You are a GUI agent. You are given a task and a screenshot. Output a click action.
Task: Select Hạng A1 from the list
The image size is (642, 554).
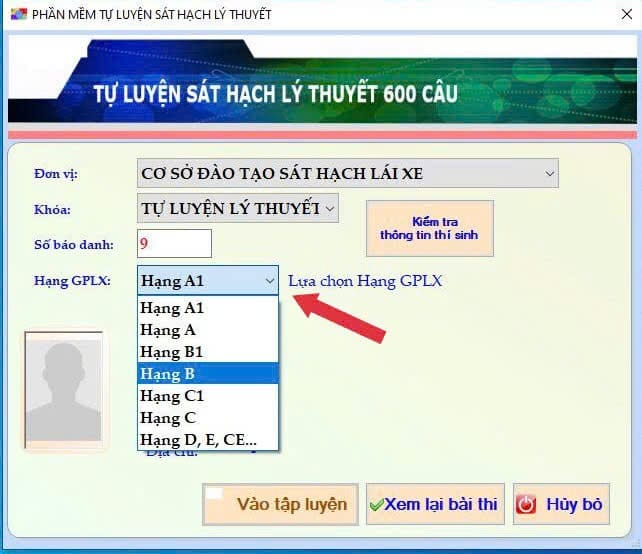pos(208,308)
